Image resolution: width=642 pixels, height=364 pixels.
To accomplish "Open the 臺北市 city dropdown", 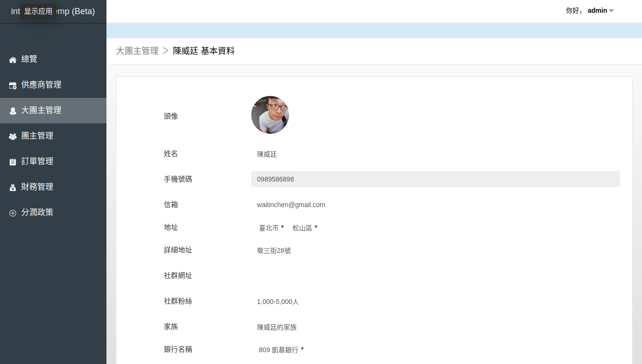I will pyautogui.click(x=271, y=228).
